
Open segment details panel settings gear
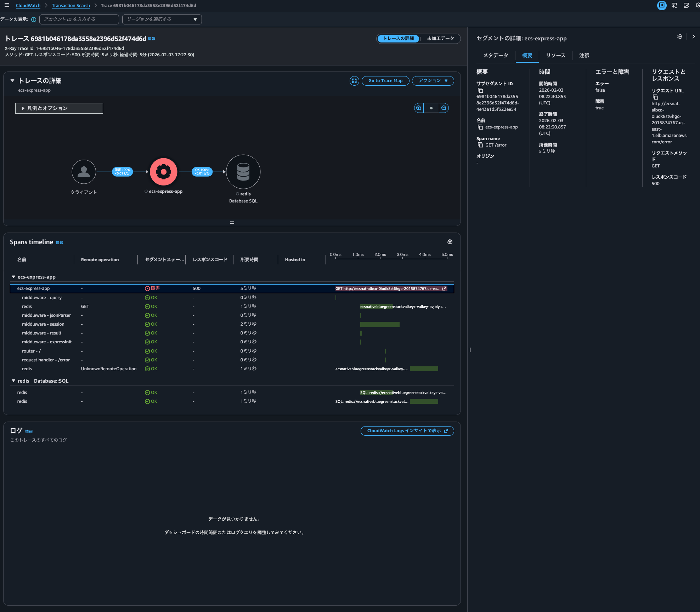point(679,36)
